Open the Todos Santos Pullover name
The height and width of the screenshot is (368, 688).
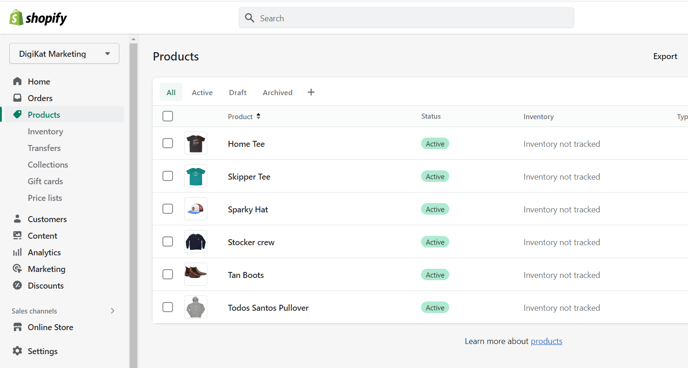click(x=268, y=308)
